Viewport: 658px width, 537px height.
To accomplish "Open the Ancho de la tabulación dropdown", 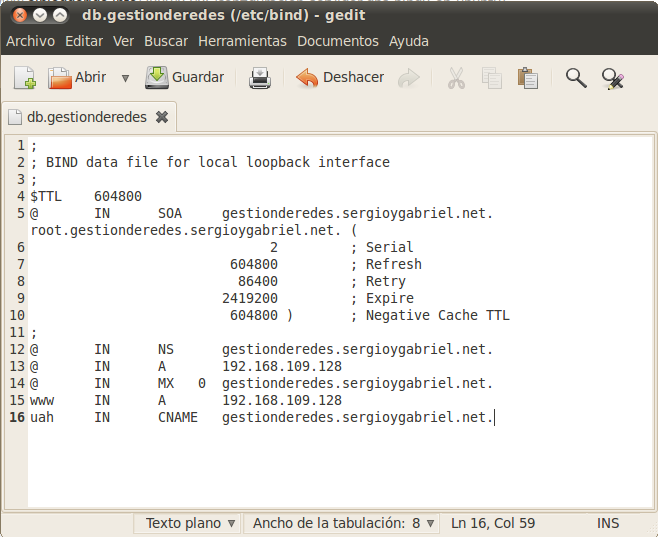I will pos(341,523).
